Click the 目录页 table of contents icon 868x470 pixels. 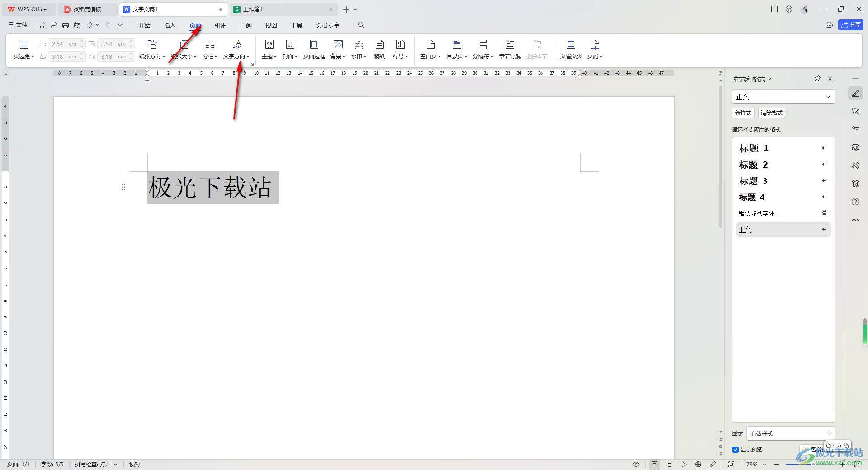tap(457, 44)
